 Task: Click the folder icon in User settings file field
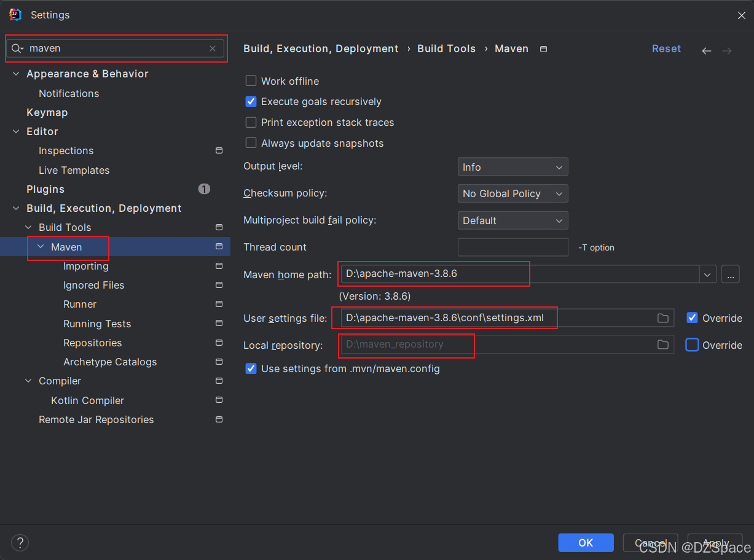point(663,318)
